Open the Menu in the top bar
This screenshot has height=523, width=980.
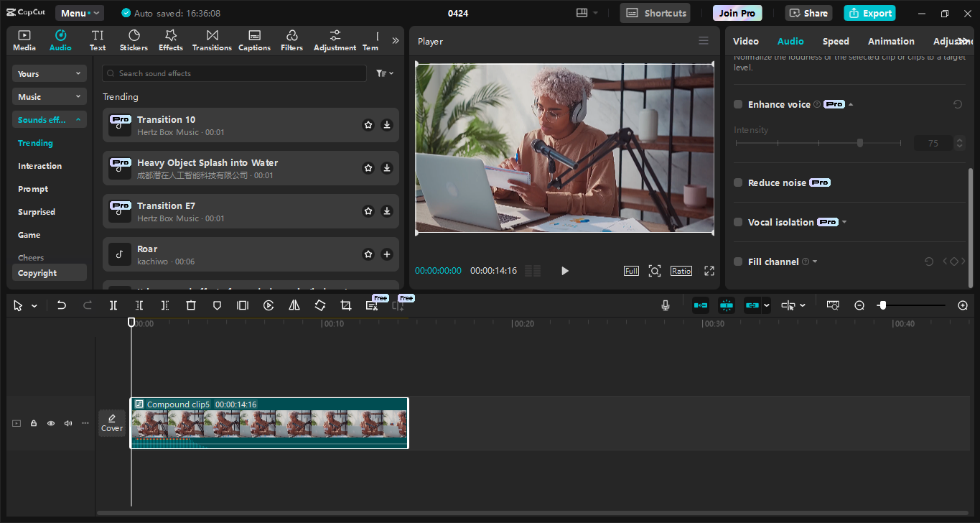click(x=78, y=12)
